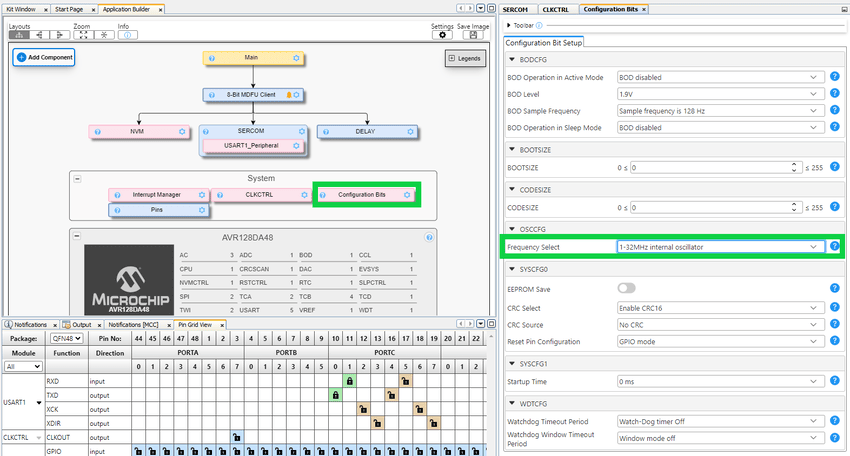
Task: Select the Interrupt Manager block
Action: pyautogui.click(x=157, y=194)
